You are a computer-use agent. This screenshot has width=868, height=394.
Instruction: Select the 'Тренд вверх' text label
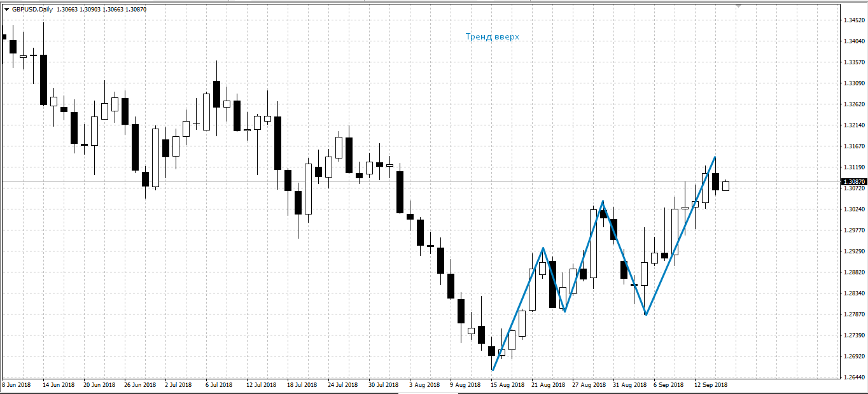click(x=493, y=37)
